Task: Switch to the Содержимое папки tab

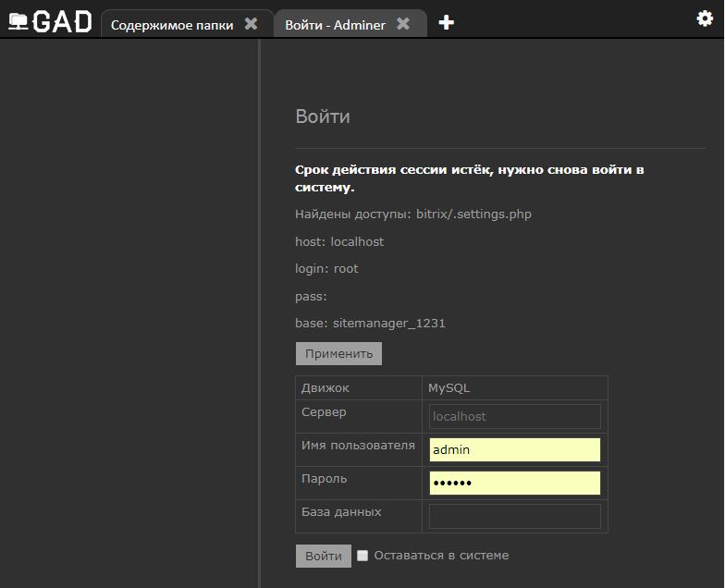Action: click(x=172, y=25)
